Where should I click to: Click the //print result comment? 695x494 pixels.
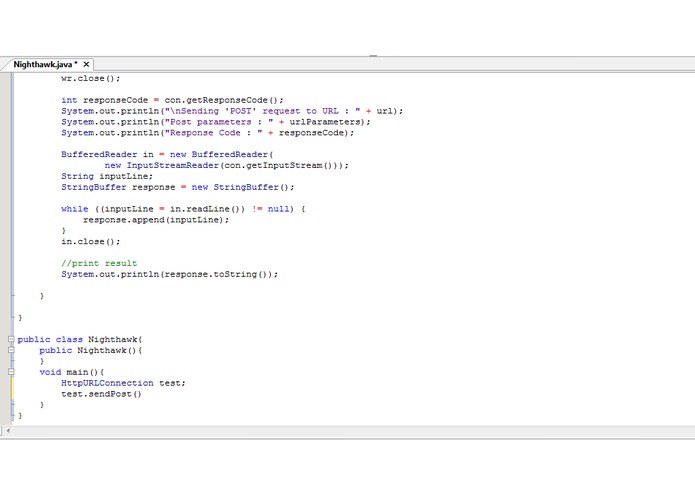pos(99,263)
